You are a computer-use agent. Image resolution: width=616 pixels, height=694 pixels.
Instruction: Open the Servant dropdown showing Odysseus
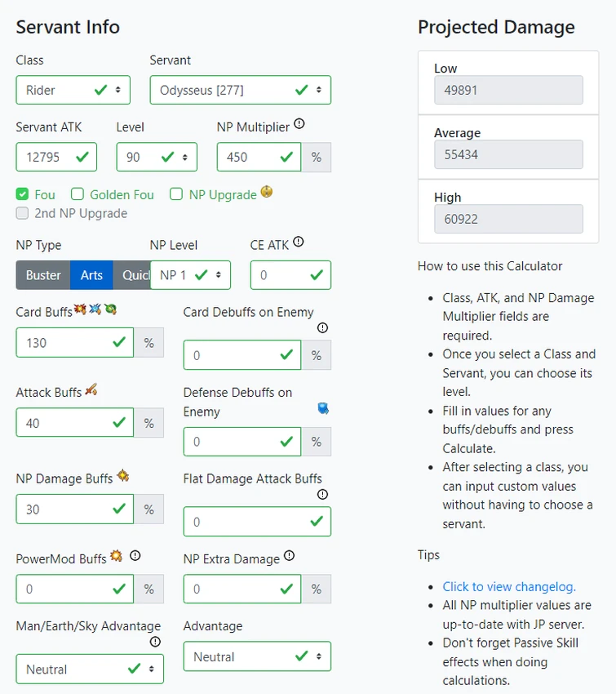pyautogui.click(x=240, y=90)
